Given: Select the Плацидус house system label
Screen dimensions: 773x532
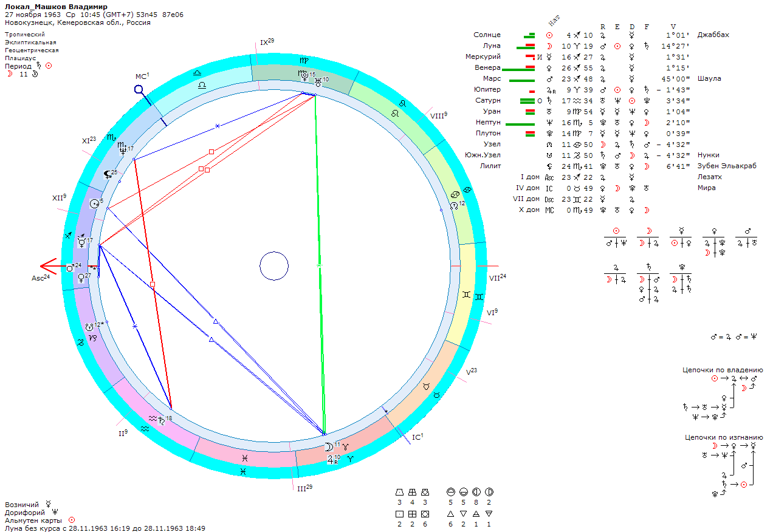Looking at the screenshot, I should point(21,58).
